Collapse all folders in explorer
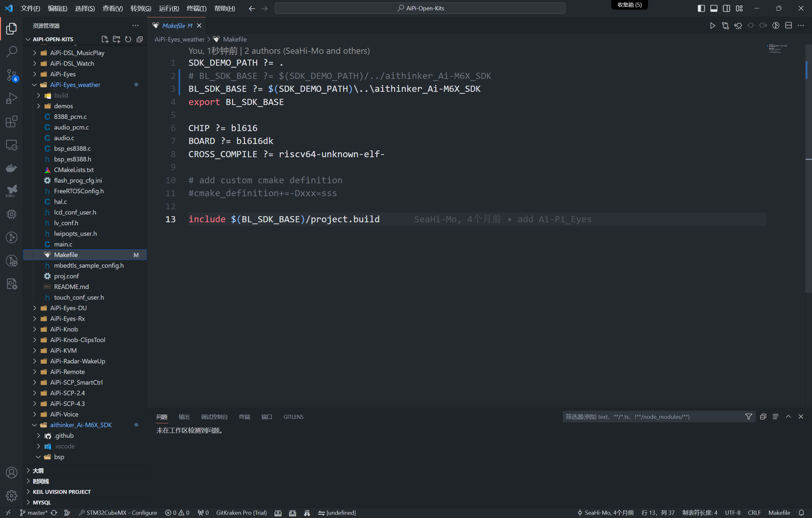812x518 pixels. [140, 39]
